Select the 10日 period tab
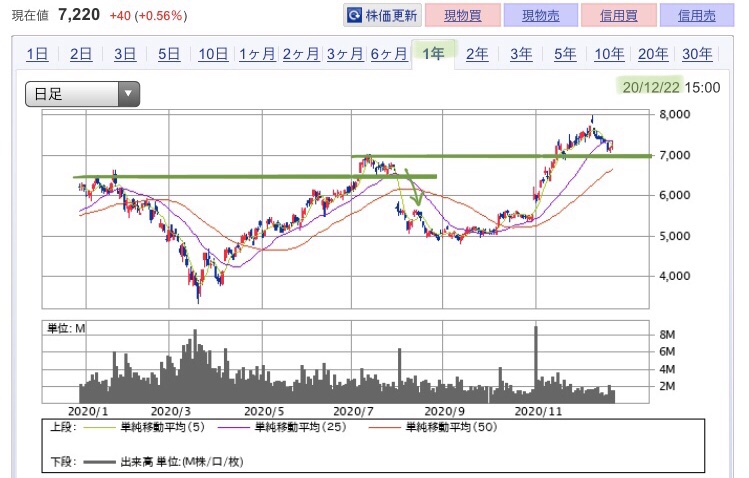The height and width of the screenshot is (478, 749). [213, 54]
